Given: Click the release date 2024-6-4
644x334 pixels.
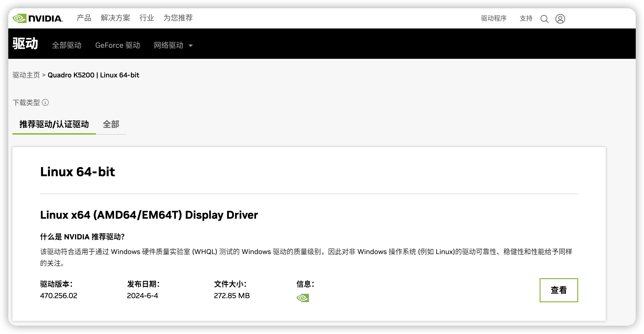Looking at the screenshot, I should pyautogui.click(x=142, y=296).
